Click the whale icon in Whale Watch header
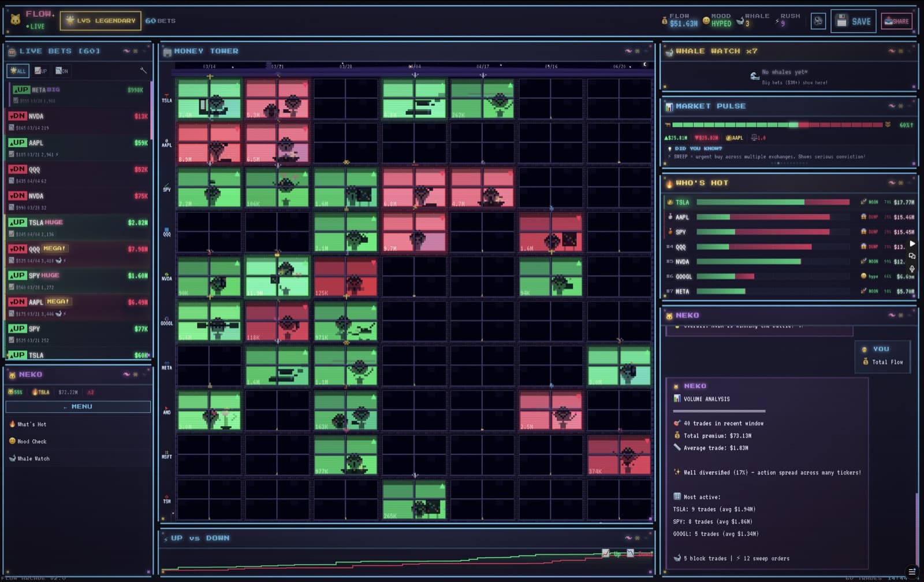The image size is (924, 582). [x=669, y=51]
